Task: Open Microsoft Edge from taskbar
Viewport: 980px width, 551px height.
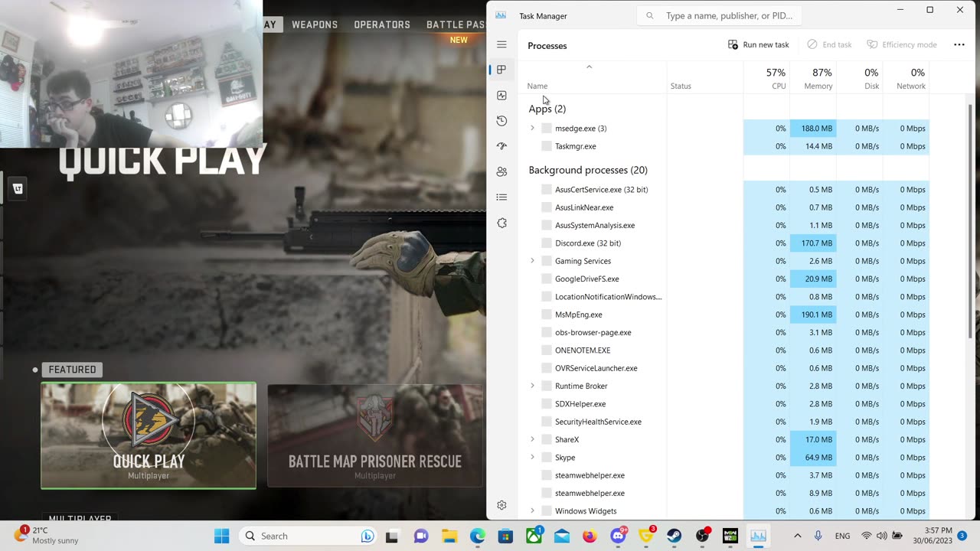Action: (477, 536)
